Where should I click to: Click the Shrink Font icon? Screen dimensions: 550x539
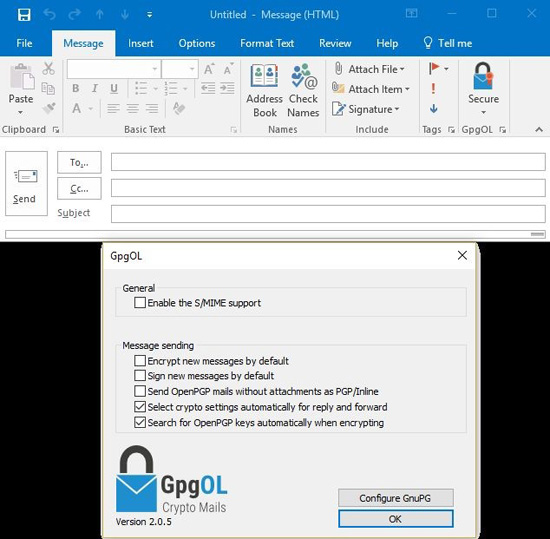pos(228,69)
